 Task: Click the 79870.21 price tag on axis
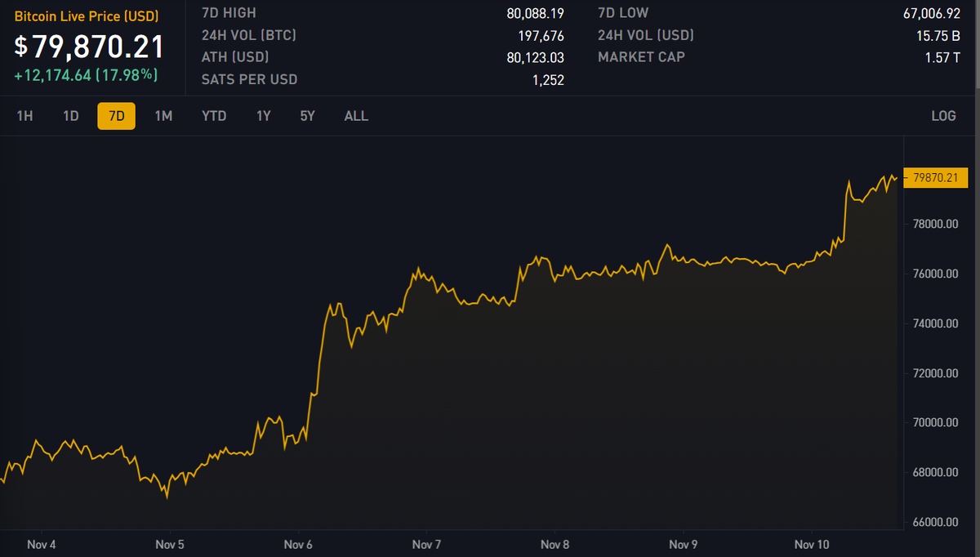click(x=936, y=177)
